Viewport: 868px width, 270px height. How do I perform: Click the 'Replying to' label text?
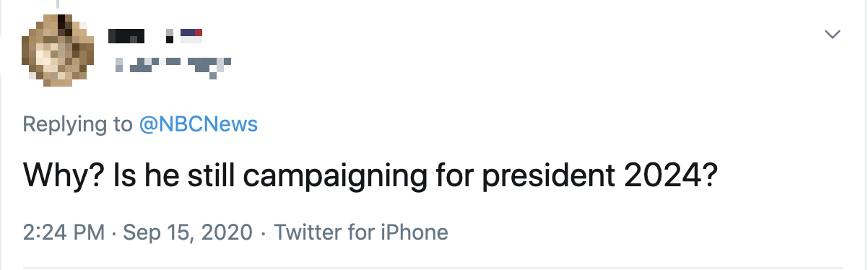click(77, 124)
